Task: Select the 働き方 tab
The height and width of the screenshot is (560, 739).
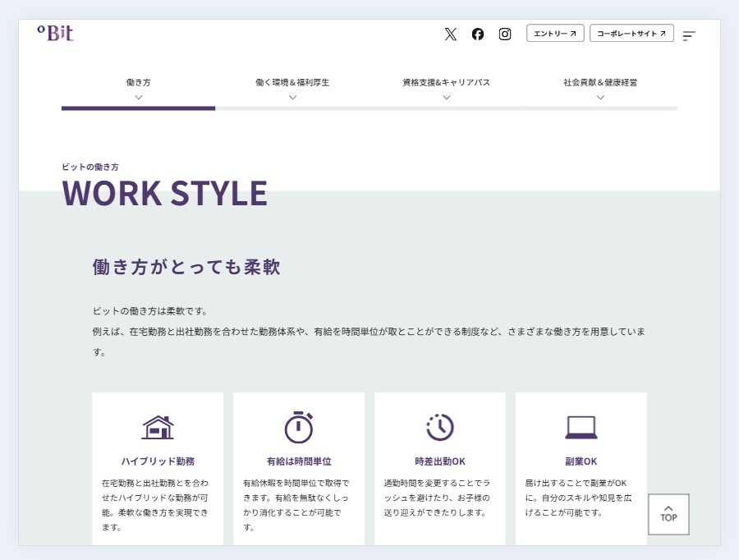Action: click(138, 82)
